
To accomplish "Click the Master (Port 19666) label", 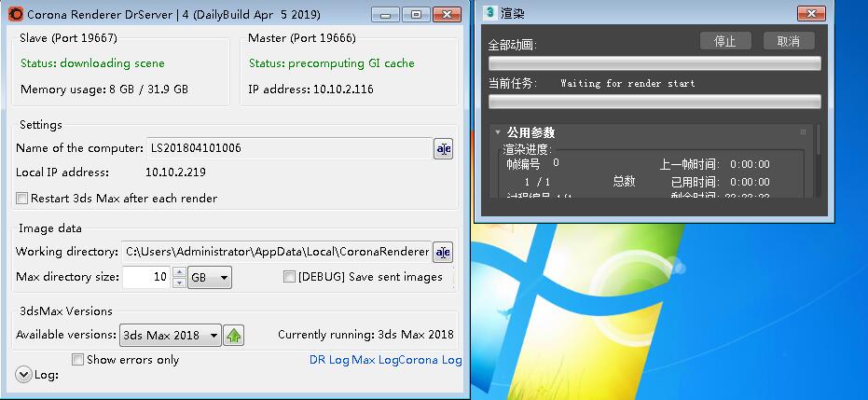I will [x=302, y=38].
